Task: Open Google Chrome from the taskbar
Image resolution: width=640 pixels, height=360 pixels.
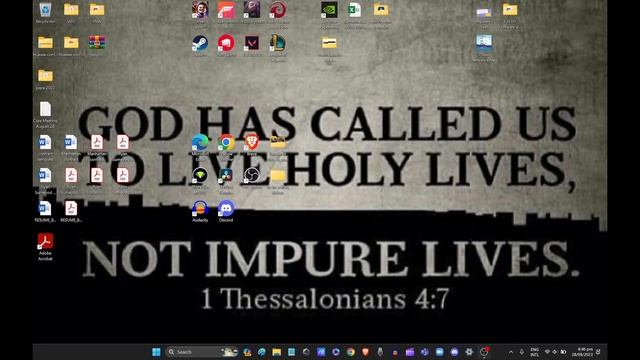Action: point(351,352)
